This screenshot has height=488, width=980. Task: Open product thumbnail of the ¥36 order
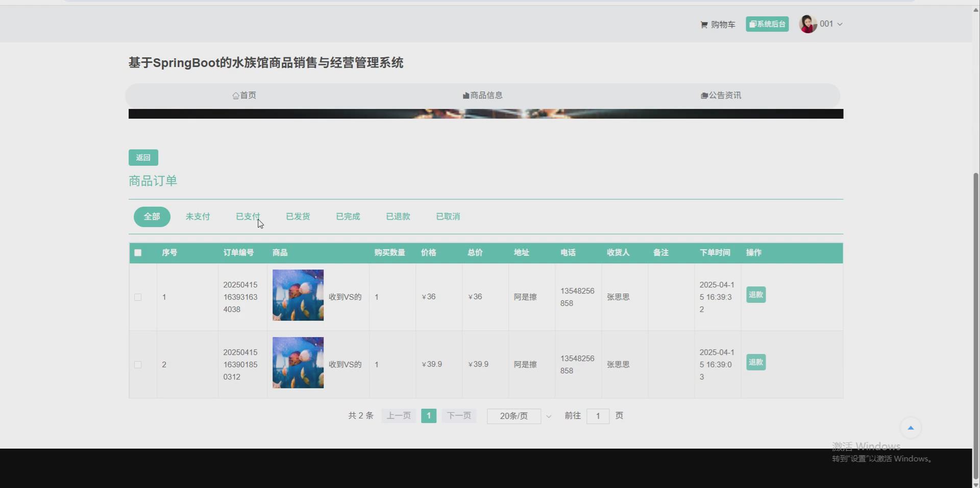pyautogui.click(x=298, y=295)
